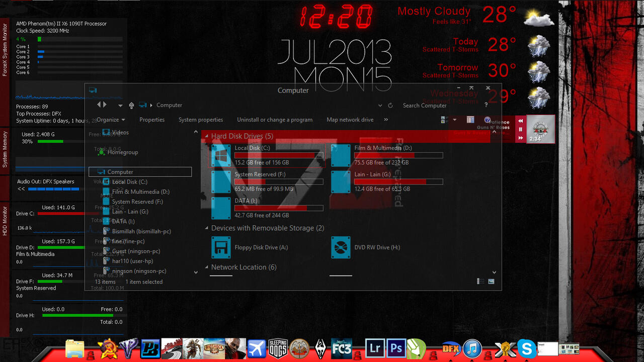
Task: Select Bismillah (bismillah-pc) network item
Action: (x=137, y=231)
